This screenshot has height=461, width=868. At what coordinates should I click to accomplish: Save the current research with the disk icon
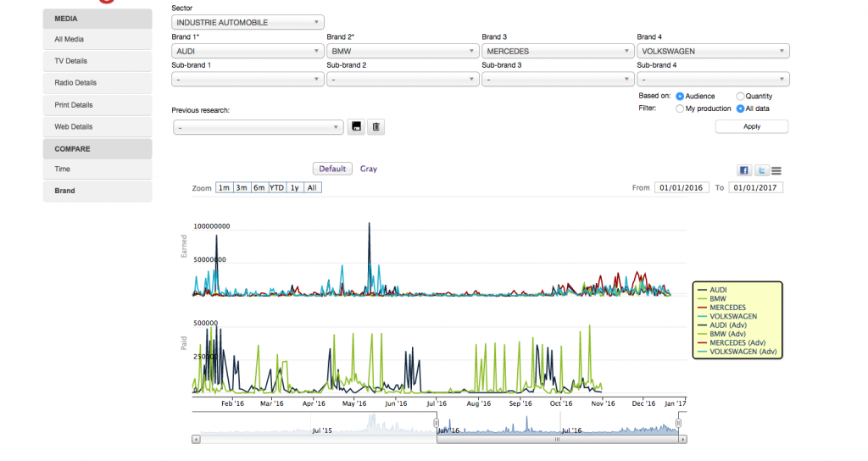click(357, 127)
